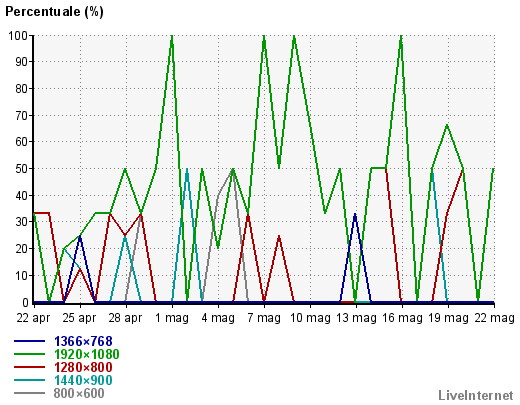The height and width of the screenshot is (405, 520).
Task: Click the 13 mag date label
Action: click(x=356, y=318)
